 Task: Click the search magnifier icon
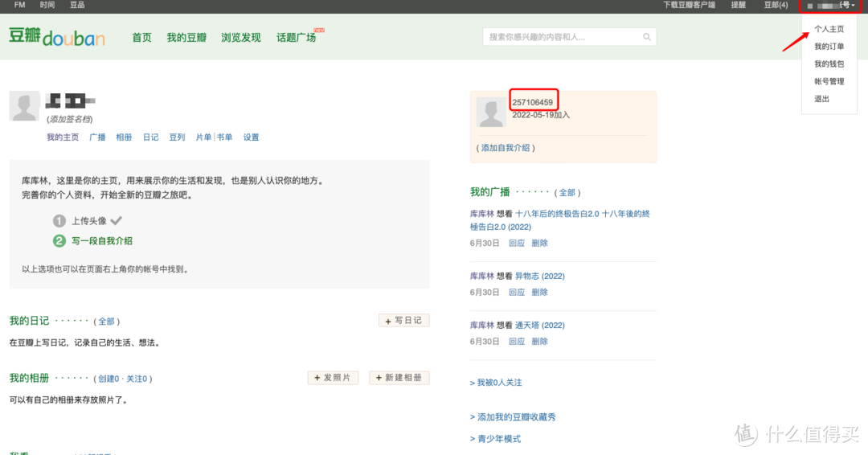(647, 37)
